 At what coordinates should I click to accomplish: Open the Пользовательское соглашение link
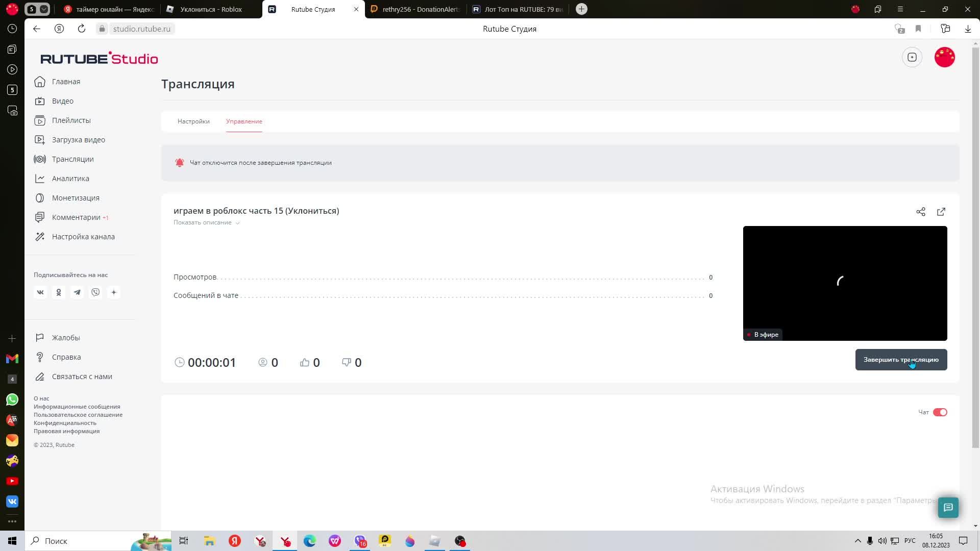(78, 415)
